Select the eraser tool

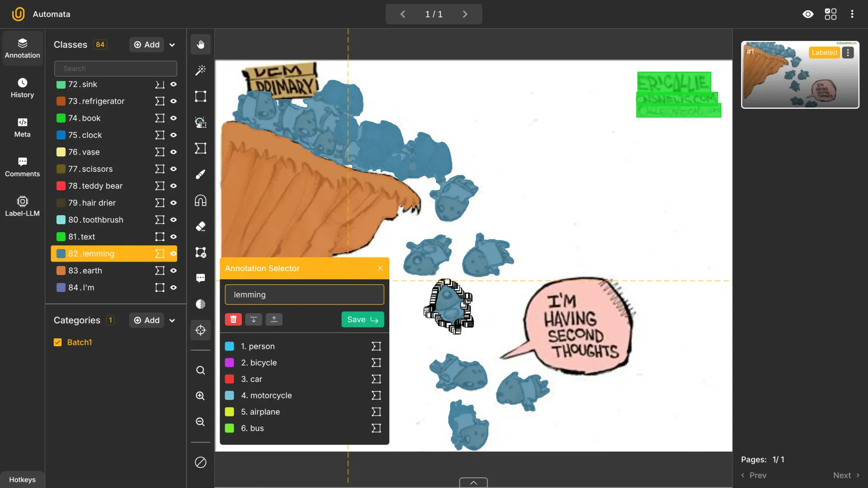(x=201, y=226)
